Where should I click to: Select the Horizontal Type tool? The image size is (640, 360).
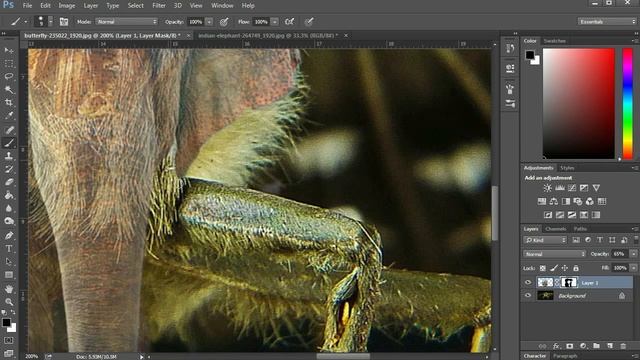[x=9, y=249]
